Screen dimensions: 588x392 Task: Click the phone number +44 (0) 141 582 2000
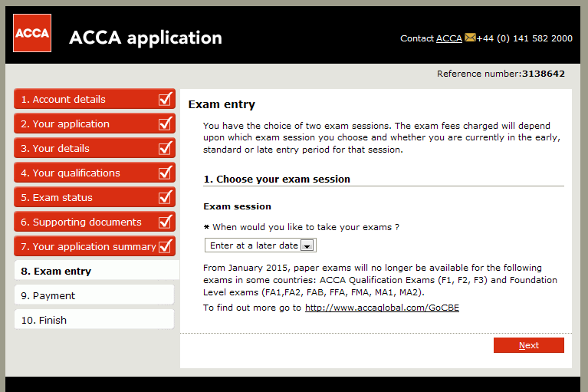524,38
